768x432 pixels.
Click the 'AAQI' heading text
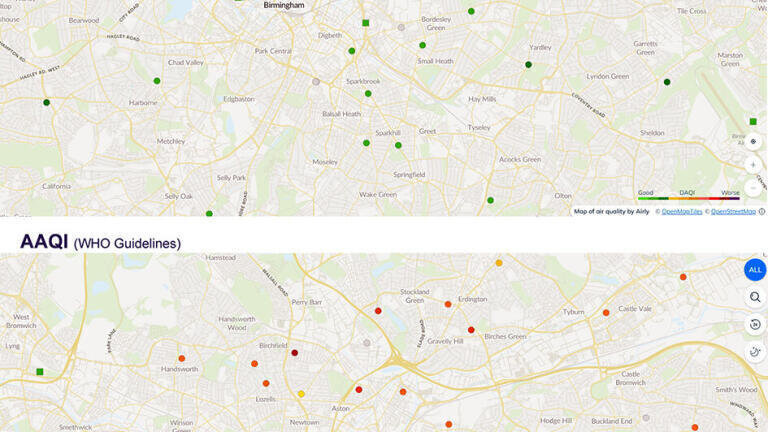point(44,241)
